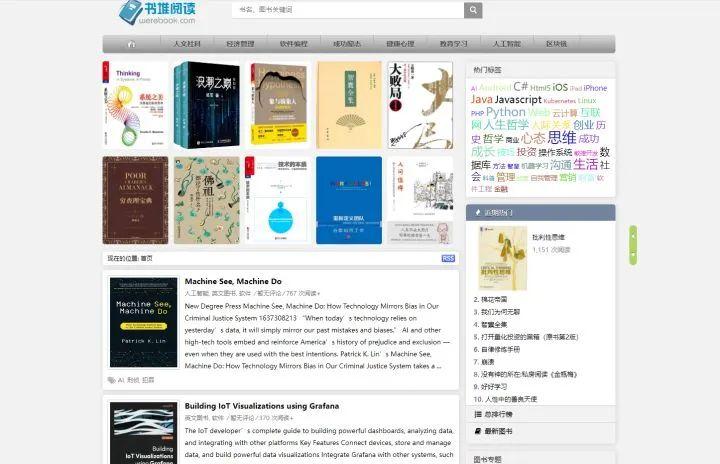Open the blue 重新定义团队 book cover
720x464 pixels.
pos(349,200)
